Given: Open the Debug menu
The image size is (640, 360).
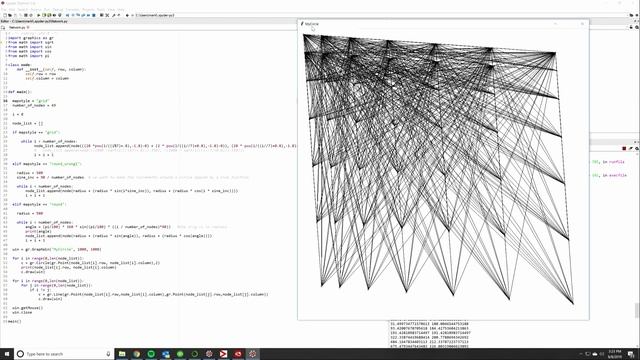Looking at the screenshot, I should click(58, 9).
